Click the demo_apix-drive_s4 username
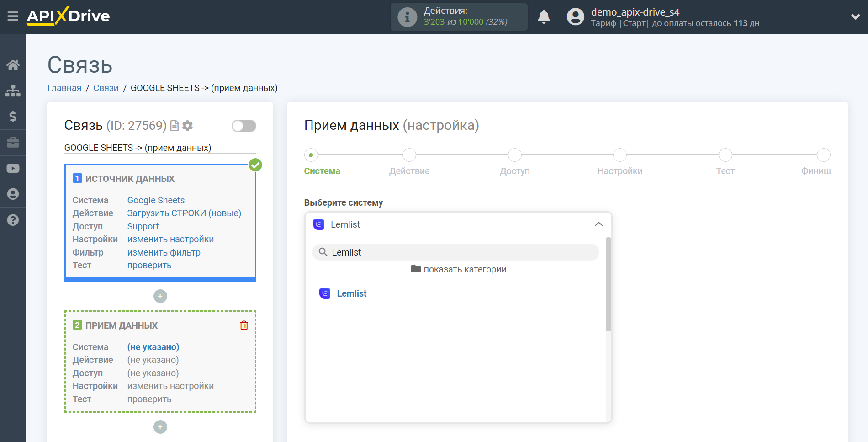The height and width of the screenshot is (442, 868). [635, 12]
